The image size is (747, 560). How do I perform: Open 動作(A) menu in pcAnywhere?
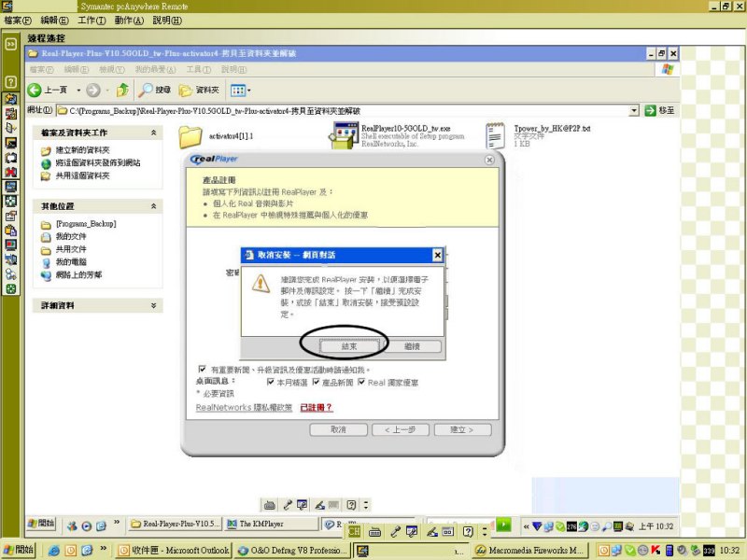(129, 21)
